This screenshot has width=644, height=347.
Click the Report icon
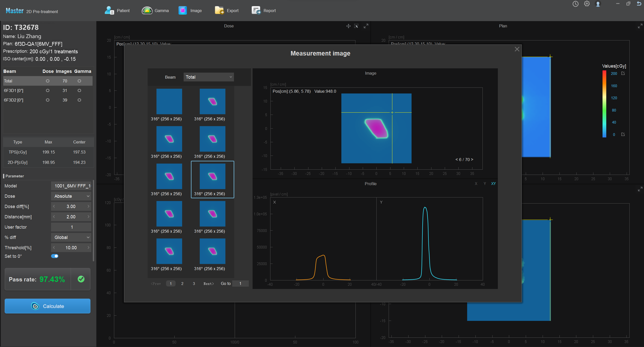256,11
